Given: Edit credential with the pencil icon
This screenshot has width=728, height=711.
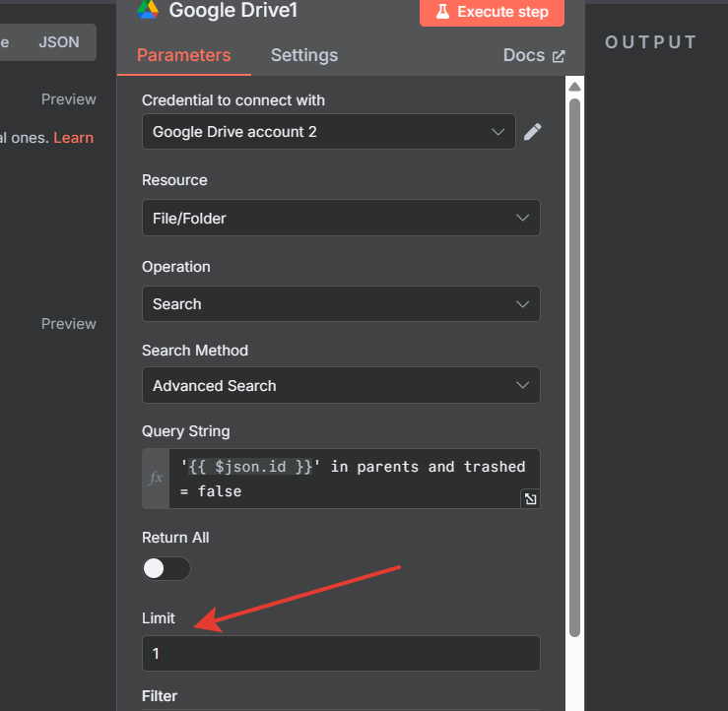Looking at the screenshot, I should 533,132.
